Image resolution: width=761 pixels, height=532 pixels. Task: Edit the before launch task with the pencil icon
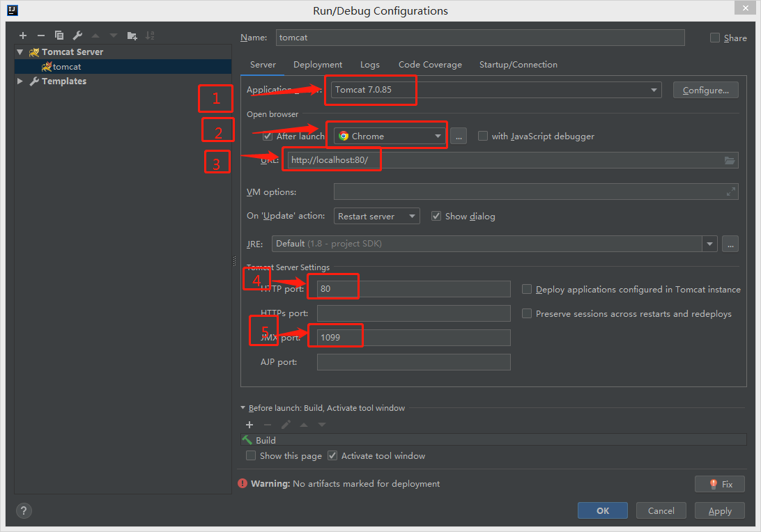[x=286, y=425]
